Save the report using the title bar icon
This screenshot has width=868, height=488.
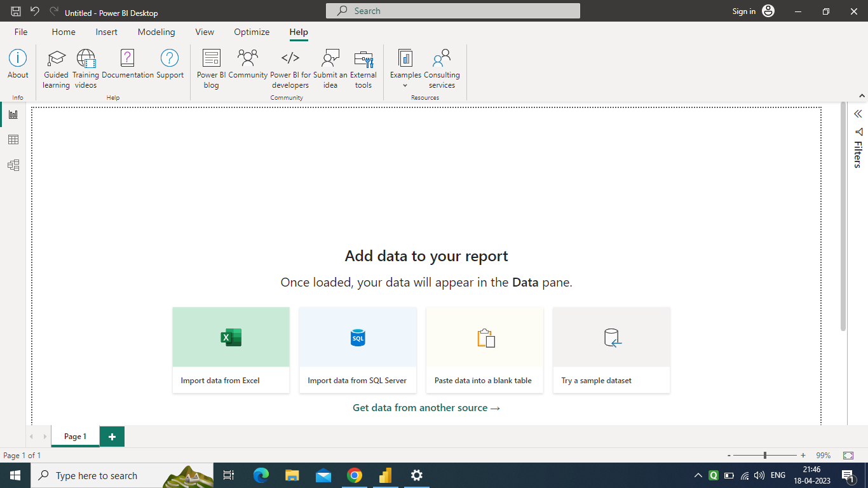pyautogui.click(x=16, y=11)
